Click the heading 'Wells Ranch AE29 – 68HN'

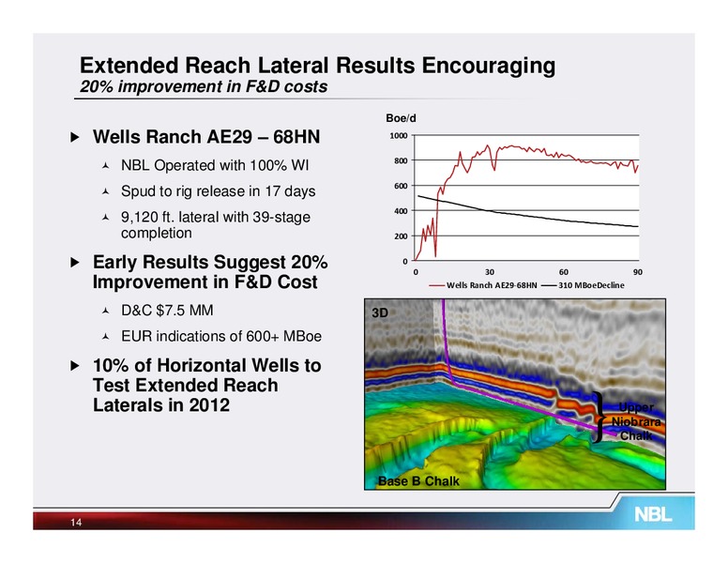click(206, 137)
